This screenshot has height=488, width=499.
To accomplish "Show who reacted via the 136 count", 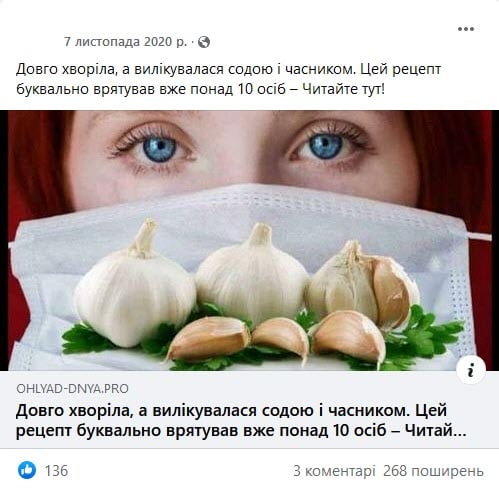I will tap(56, 471).
